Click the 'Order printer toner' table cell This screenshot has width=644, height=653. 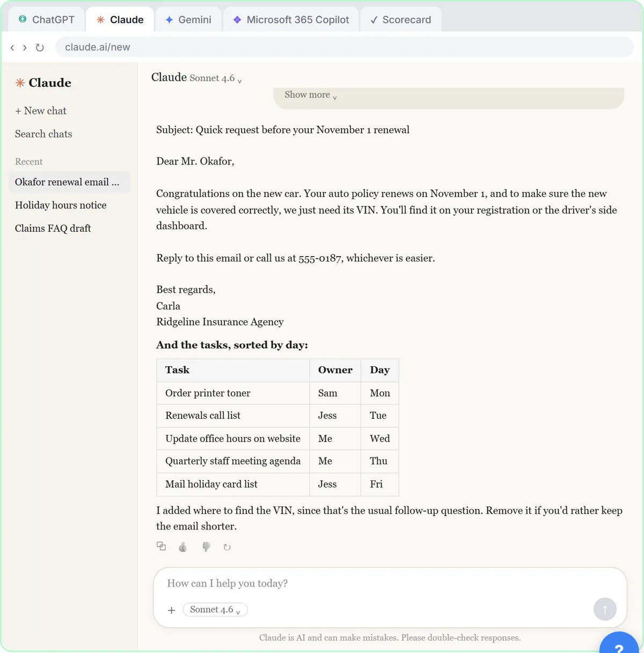(x=233, y=393)
